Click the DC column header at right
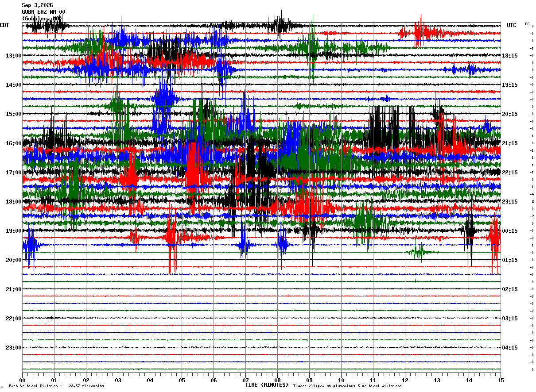The height and width of the screenshot is (392, 536). (x=527, y=24)
